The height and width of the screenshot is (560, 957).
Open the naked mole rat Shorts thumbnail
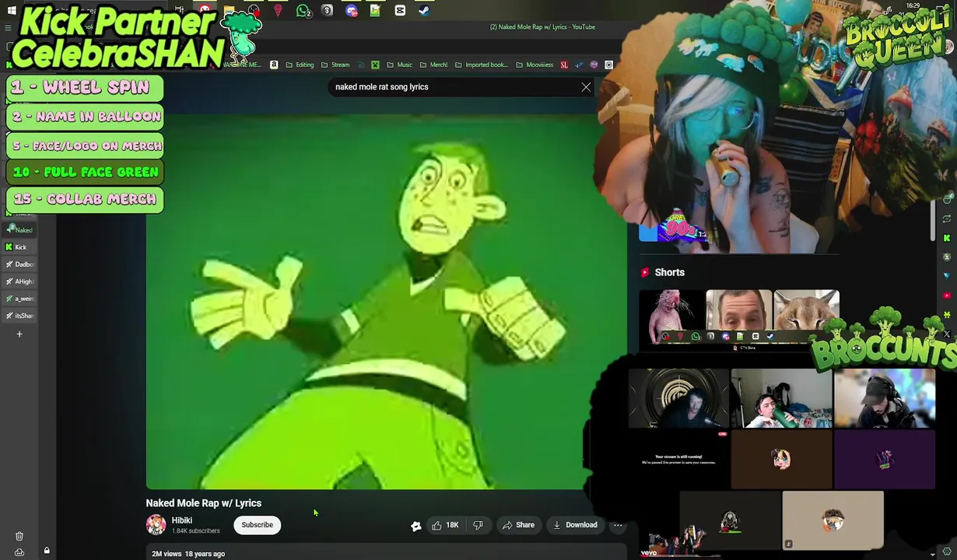671,316
